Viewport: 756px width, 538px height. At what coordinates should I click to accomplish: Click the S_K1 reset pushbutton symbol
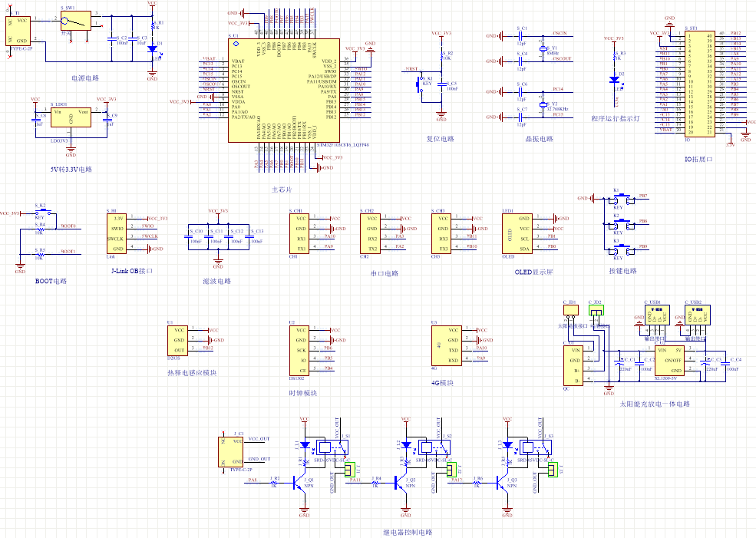pos(420,85)
